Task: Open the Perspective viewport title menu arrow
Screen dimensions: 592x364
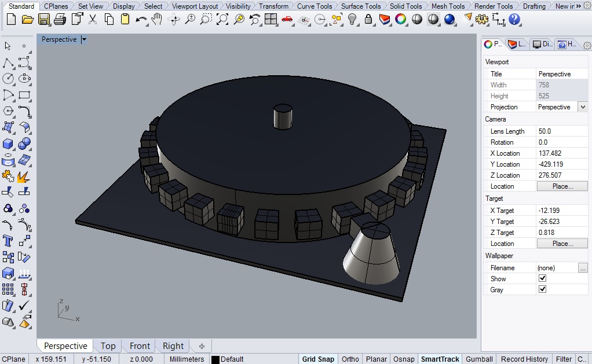Action: click(84, 39)
